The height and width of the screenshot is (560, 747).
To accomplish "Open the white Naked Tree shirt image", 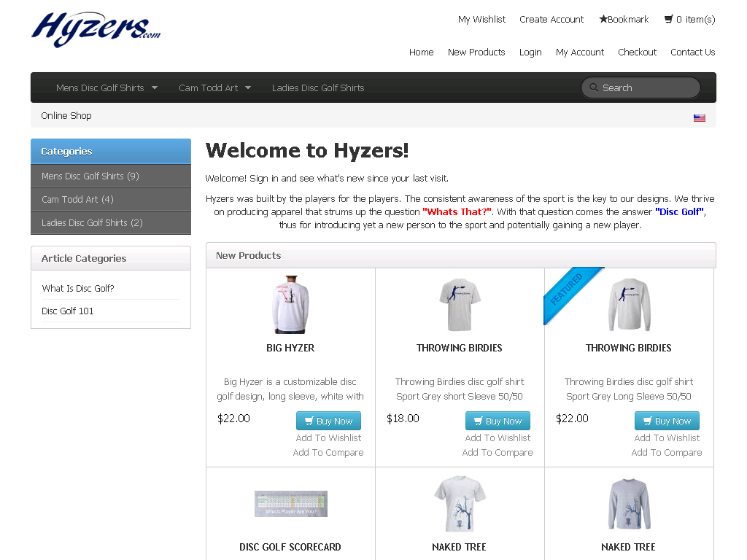I will pyautogui.click(x=460, y=503).
